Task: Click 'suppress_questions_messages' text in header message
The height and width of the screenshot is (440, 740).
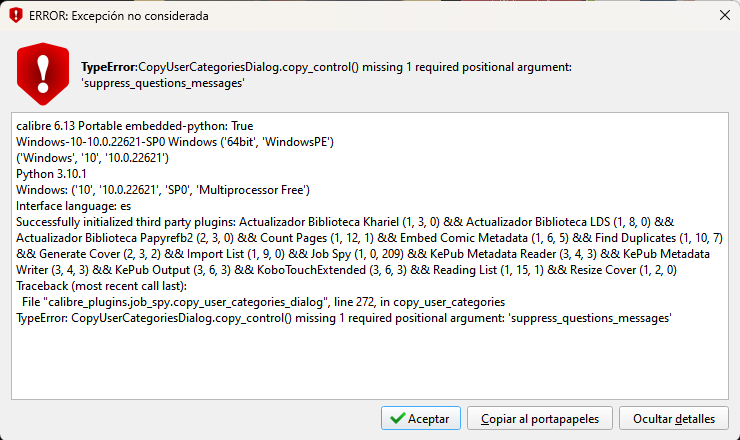Action: tap(163, 82)
